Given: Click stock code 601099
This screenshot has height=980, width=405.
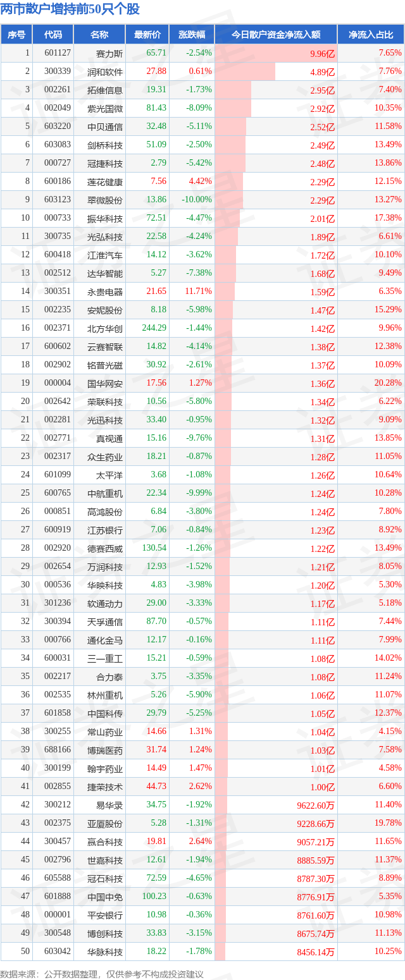Looking at the screenshot, I should pyautogui.click(x=58, y=475).
